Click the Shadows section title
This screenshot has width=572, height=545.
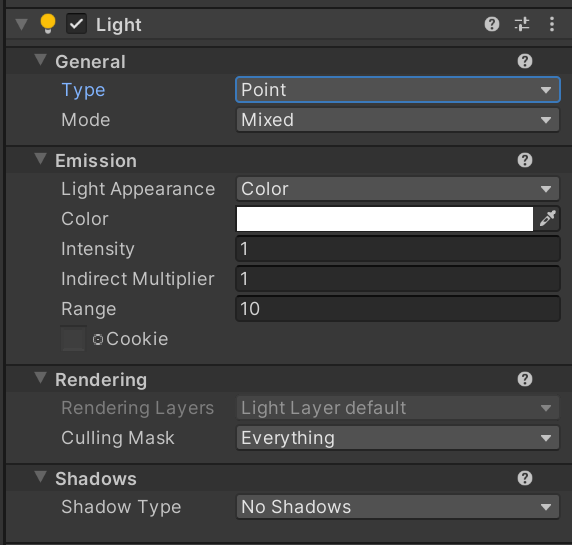(96, 479)
